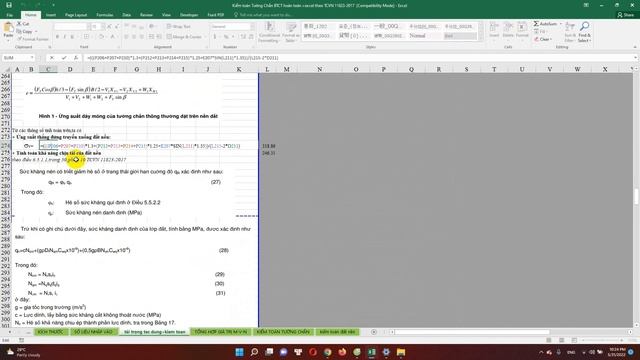Open the KICH THƯỚC sheet tab
This screenshot has width=640, height=360.
pyautogui.click(x=51, y=332)
